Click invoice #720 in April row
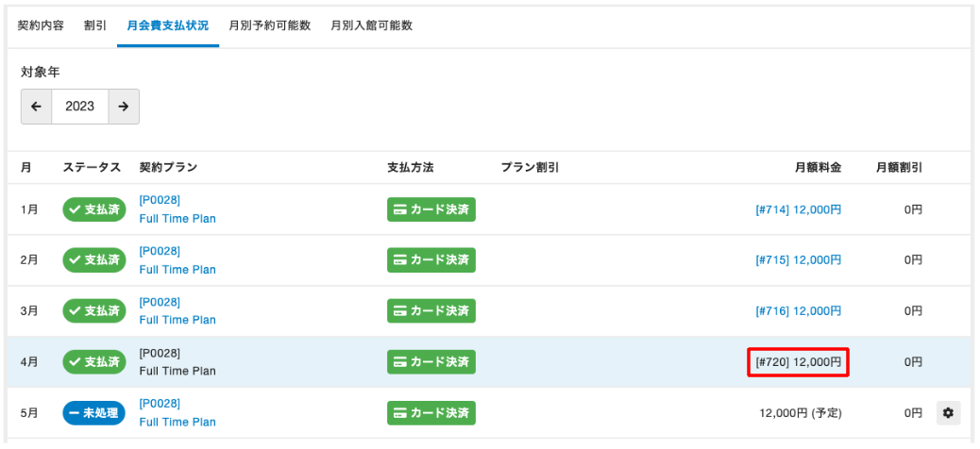The image size is (980, 449). [x=798, y=362]
